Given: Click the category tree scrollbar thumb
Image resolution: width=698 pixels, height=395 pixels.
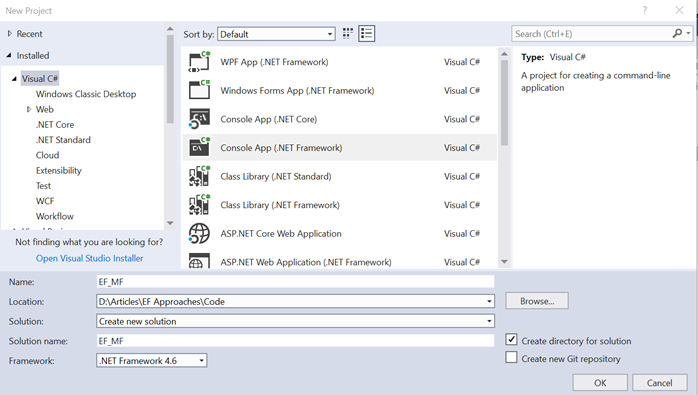Looking at the screenshot, I should click(x=170, y=78).
